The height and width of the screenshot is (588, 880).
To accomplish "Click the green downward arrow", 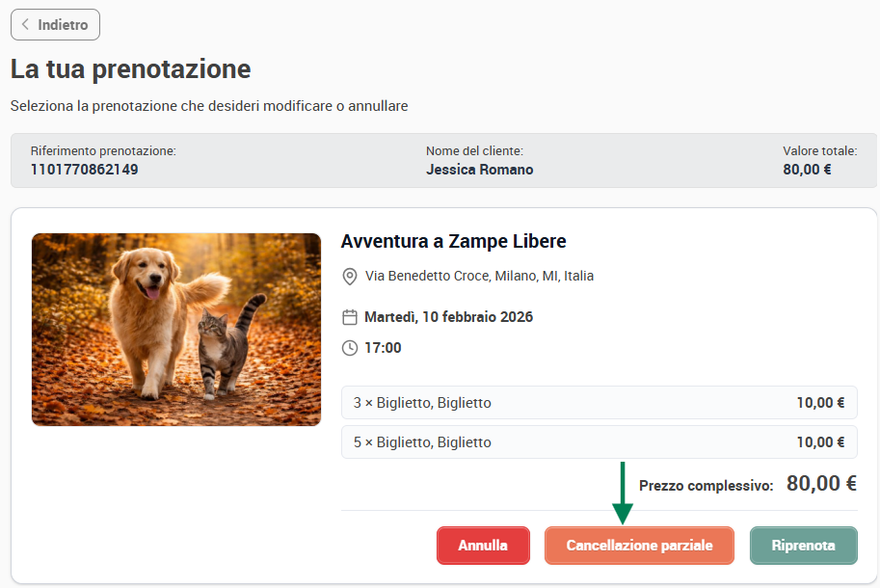I will [x=623, y=493].
